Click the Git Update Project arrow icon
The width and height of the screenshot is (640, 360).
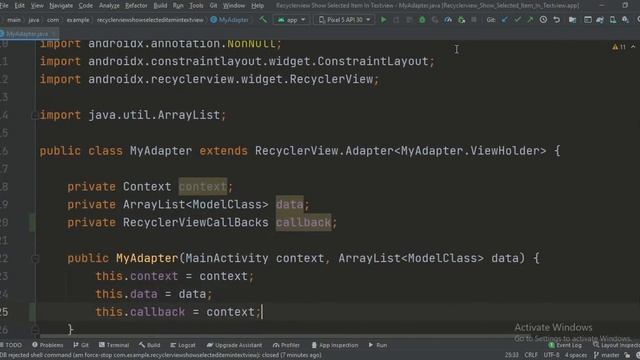504,20
